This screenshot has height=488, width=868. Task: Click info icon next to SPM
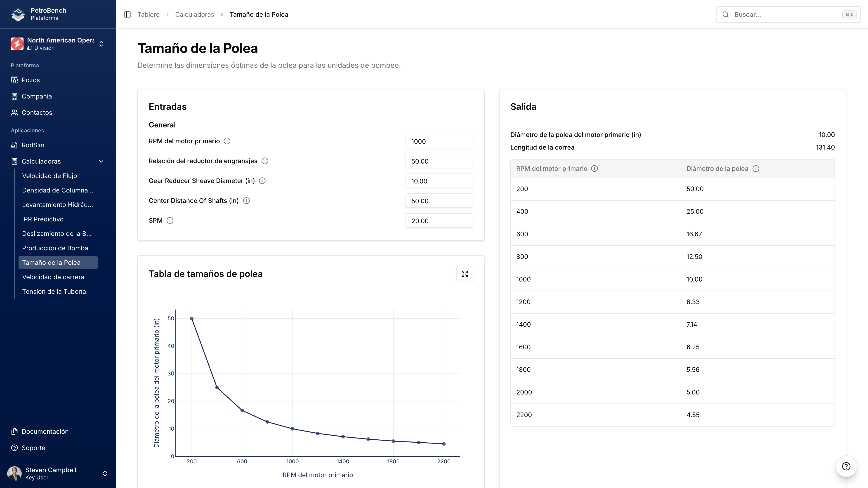tap(170, 221)
